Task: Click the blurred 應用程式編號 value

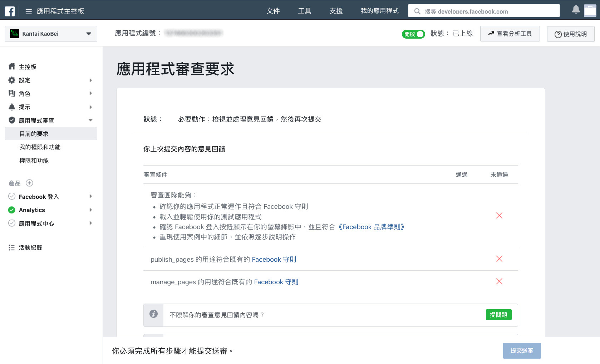Action: (x=193, y=33)
